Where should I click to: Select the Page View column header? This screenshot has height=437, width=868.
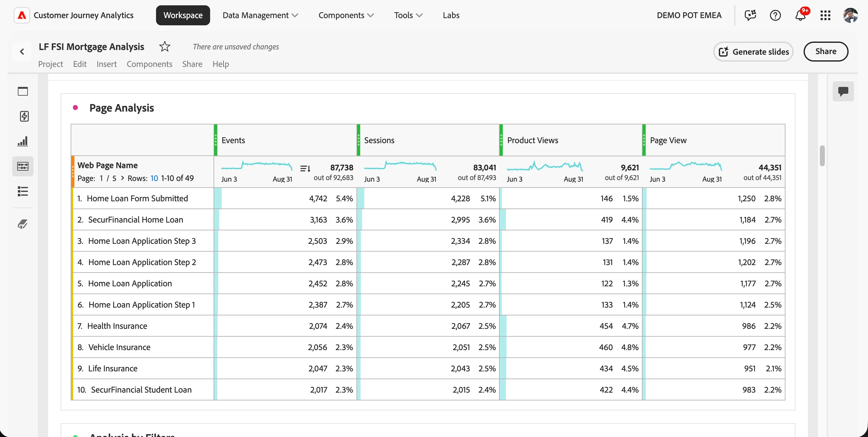click(714, 140)
